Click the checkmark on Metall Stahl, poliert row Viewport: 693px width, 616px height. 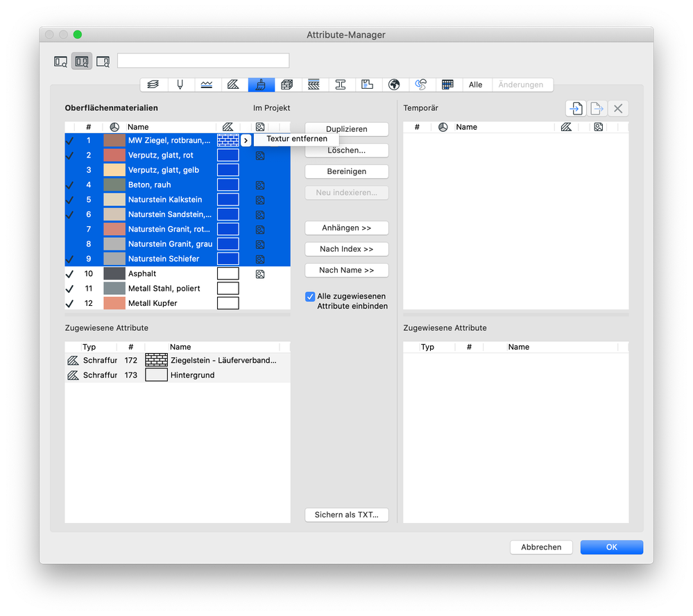pyautogui.click(x=69, y=289)
